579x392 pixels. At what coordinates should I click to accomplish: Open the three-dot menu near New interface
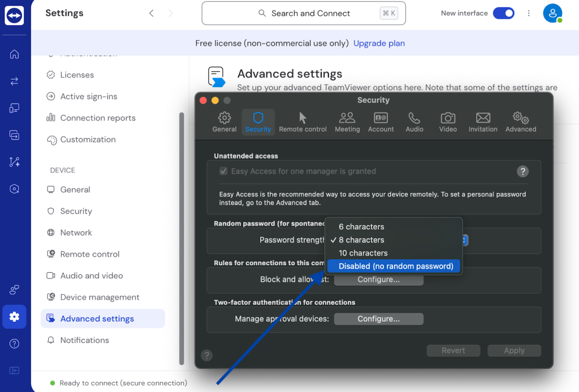[529, 12]
